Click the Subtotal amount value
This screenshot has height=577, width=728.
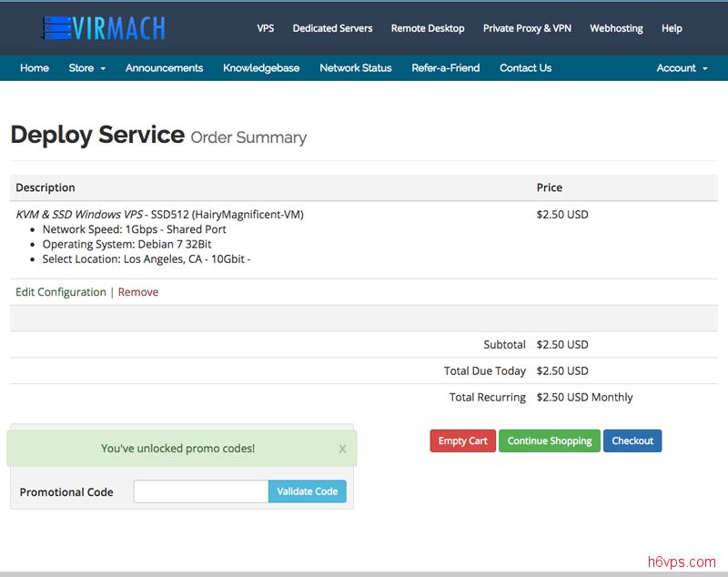(562, 344)
